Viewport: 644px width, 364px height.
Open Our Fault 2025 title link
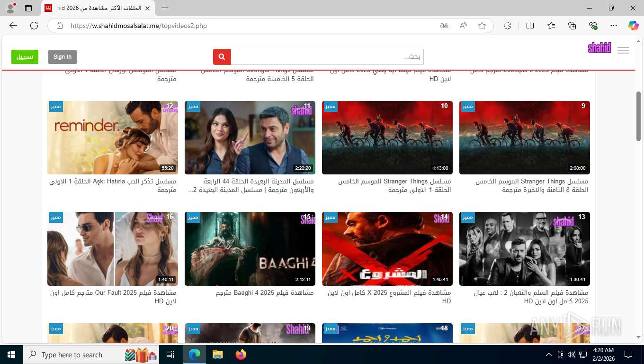tap(114, 297)
